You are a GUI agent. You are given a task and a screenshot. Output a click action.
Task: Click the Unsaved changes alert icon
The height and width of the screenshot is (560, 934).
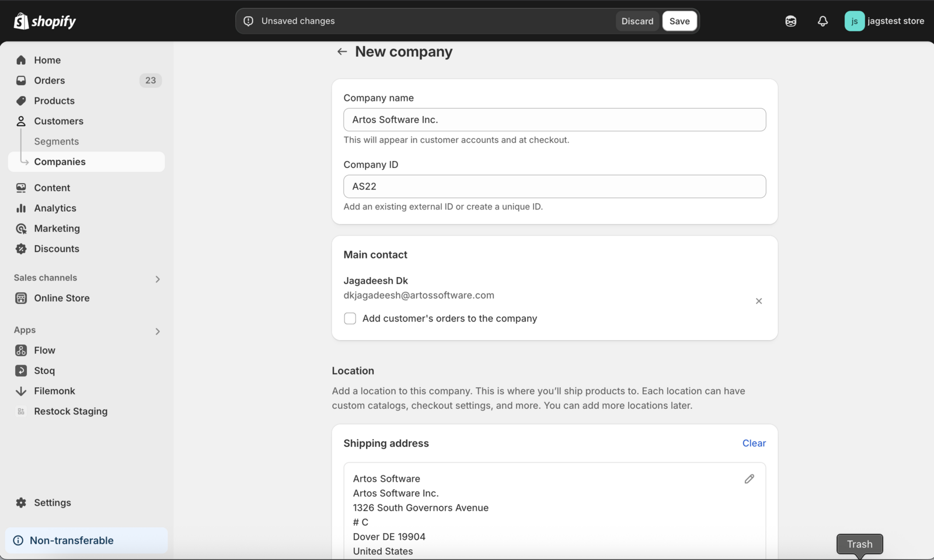pos(249,21)
